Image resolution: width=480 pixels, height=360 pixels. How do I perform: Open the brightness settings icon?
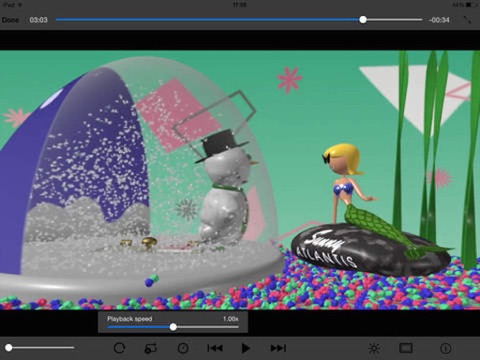pos(374,348)
